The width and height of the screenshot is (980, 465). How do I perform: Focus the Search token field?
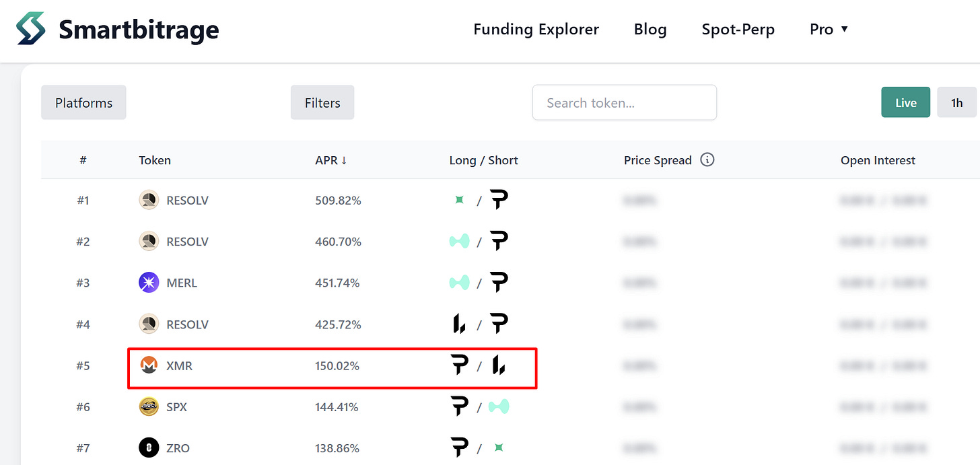click(624, 103)
